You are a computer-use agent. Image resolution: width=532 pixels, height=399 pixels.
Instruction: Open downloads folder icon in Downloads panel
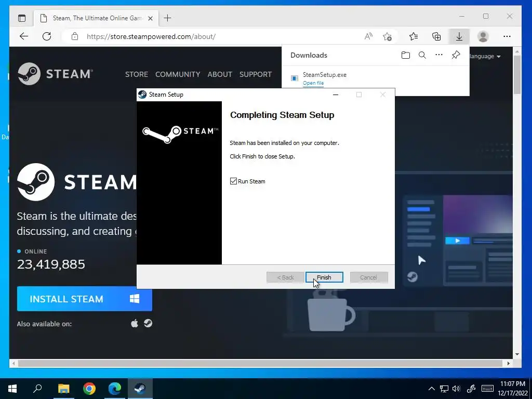[x=405, y=55]
